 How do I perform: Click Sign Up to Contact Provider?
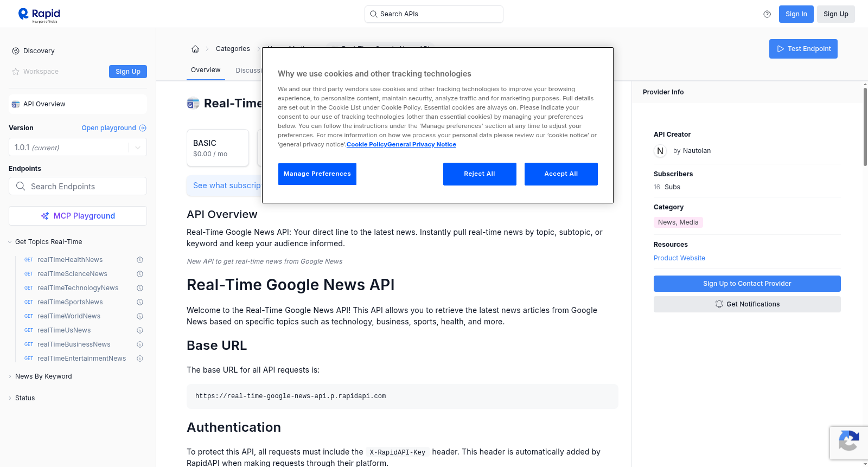click(747, 284)
